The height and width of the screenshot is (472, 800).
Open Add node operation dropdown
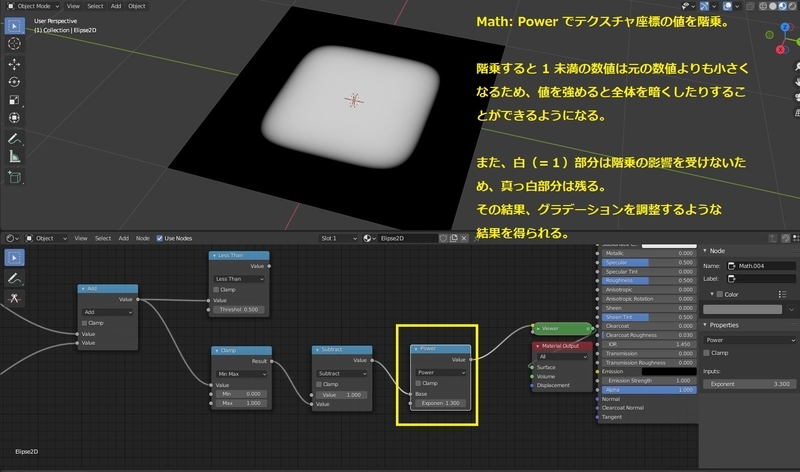coord(108,312)
